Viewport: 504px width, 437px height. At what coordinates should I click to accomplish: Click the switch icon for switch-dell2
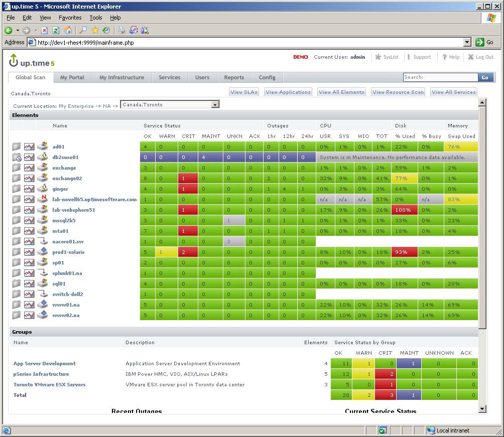(x=43, y=294)
